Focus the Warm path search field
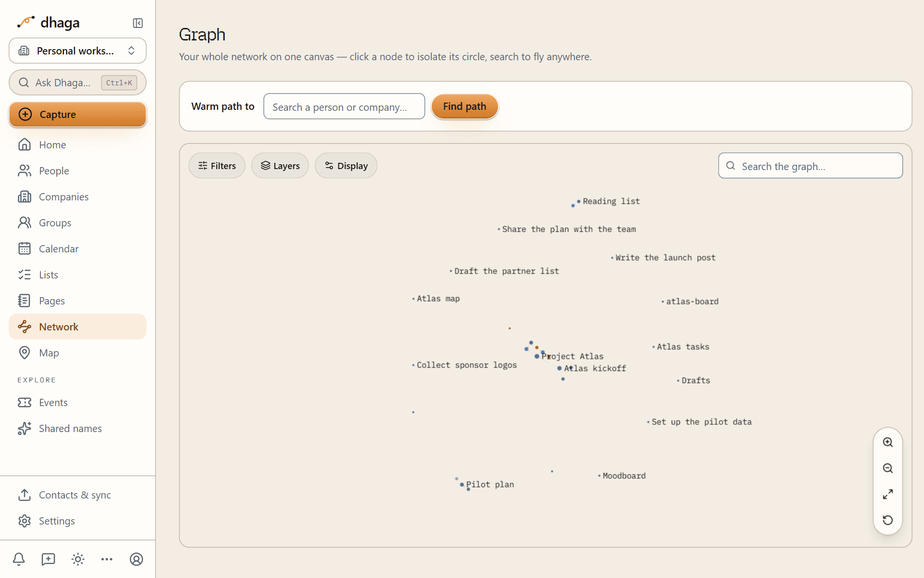The image size is (924, 578). click(x=344, y=106)
